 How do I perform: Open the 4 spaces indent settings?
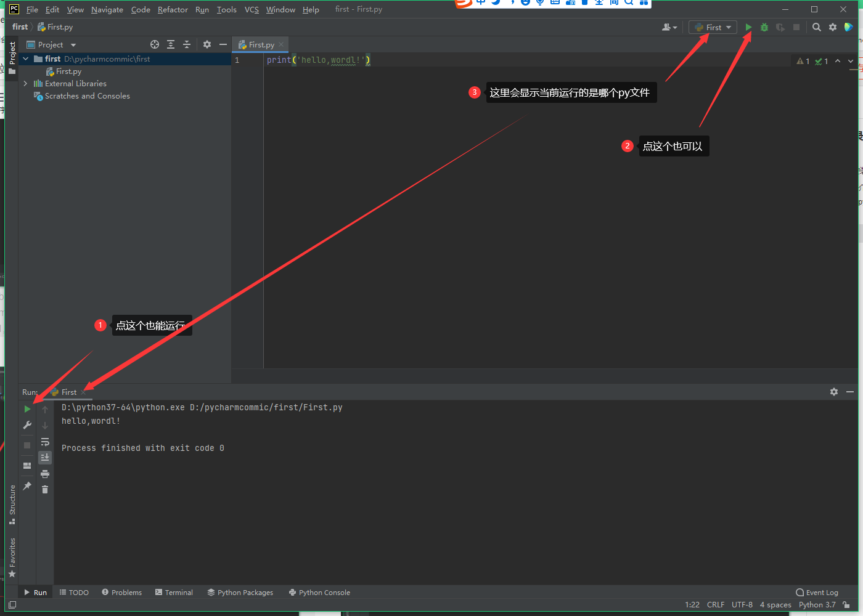pyautogui.click(x=775, y=605)
